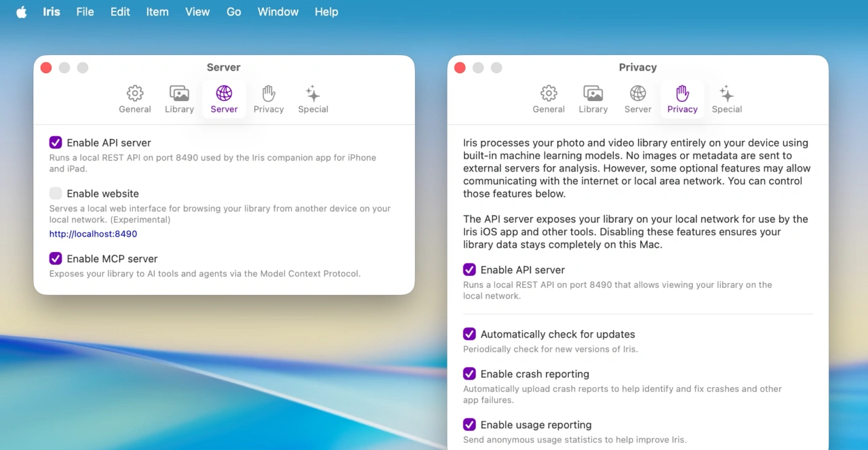868x450 pixels.
Task: Click the Server window title text
Action: (224, 67)
